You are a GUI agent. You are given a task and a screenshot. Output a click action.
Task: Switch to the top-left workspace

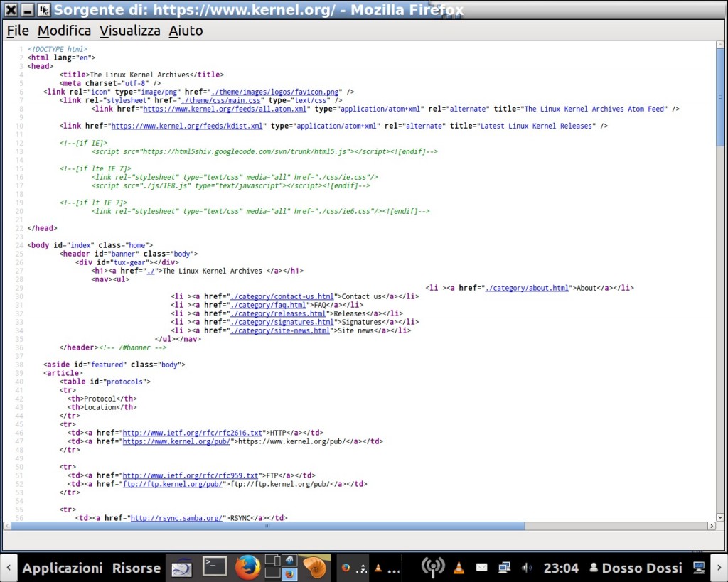272,560
